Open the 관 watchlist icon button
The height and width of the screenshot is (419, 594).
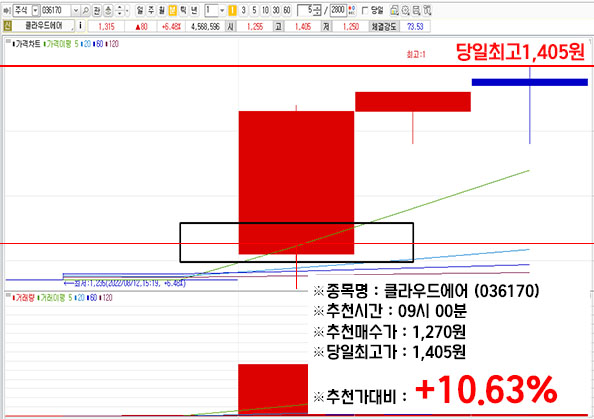(97, 11)
